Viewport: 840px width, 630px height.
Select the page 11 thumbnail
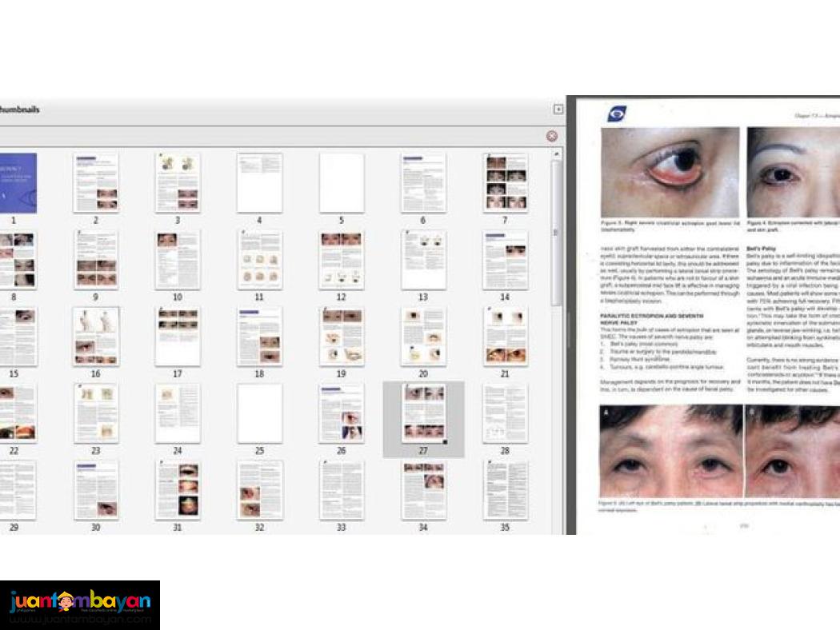coord(259,260)
